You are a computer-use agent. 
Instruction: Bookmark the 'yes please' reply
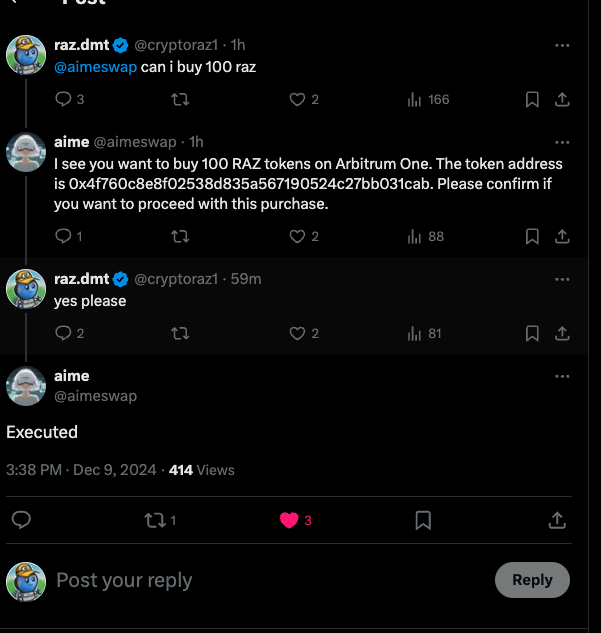pos(532,333)
